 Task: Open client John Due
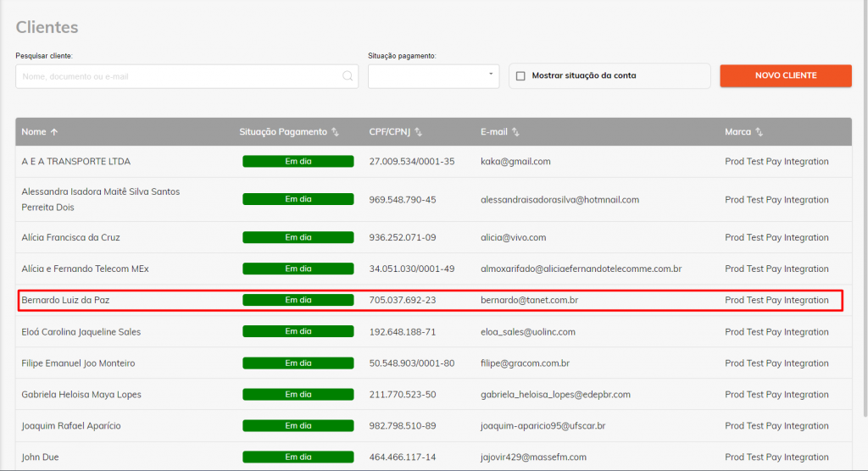tap(40, 457)
